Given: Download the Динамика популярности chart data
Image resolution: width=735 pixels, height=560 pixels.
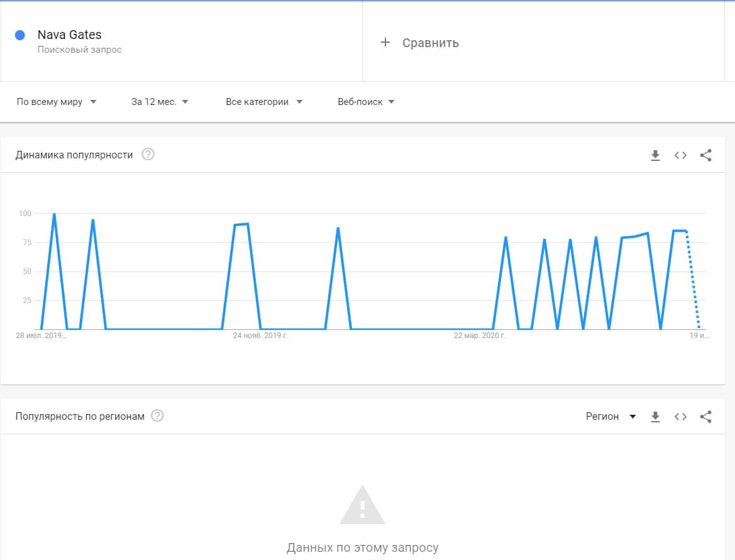Looking at the screenshot, I should click(x=655, y=155).
